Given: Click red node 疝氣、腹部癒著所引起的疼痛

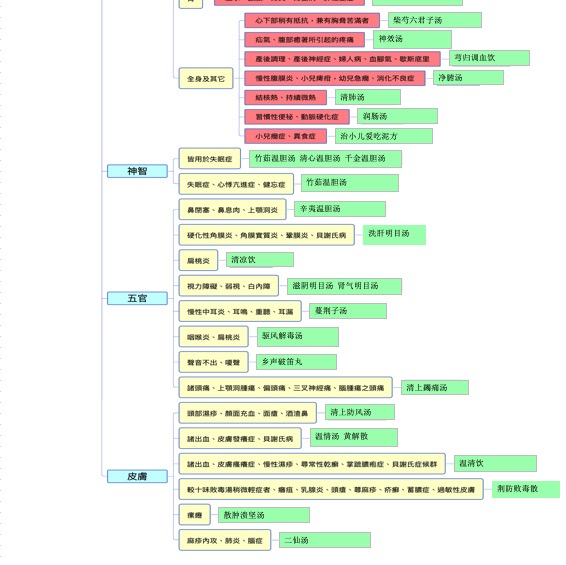Looking at the screenshot, I should point(304,40).
